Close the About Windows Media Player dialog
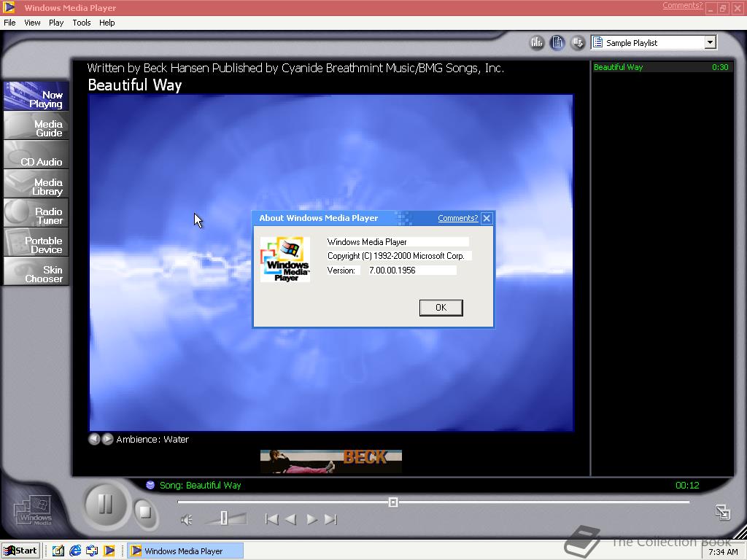This screenshot has width=747, height=560. (x=487, y=218)
